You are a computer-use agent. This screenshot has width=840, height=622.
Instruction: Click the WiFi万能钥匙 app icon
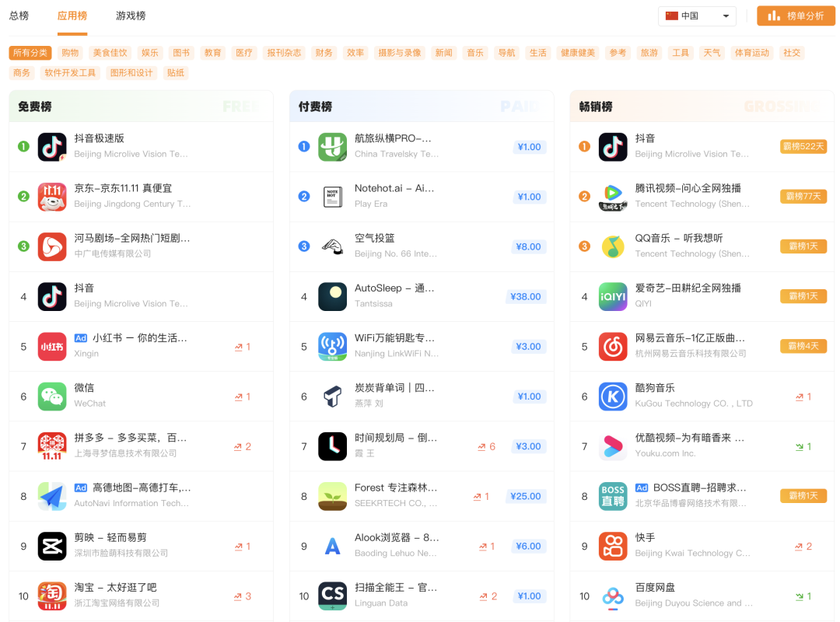click(333, 347)
